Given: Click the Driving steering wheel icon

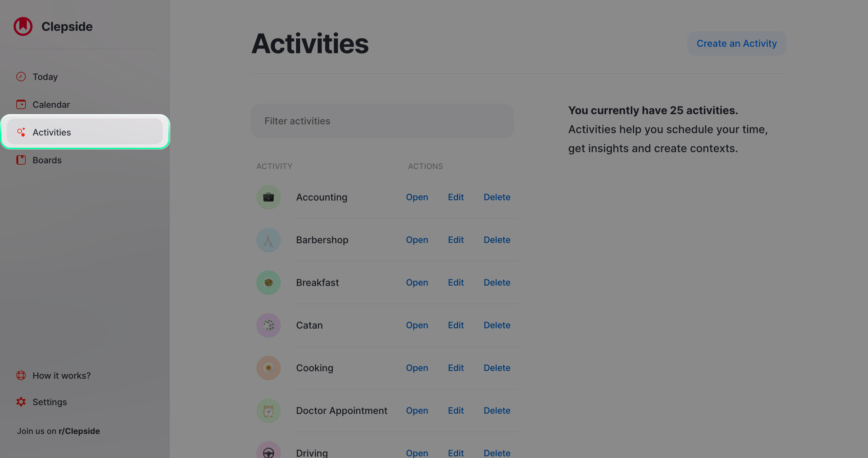Looking at the screenshot, I should [x=268, y=452].
